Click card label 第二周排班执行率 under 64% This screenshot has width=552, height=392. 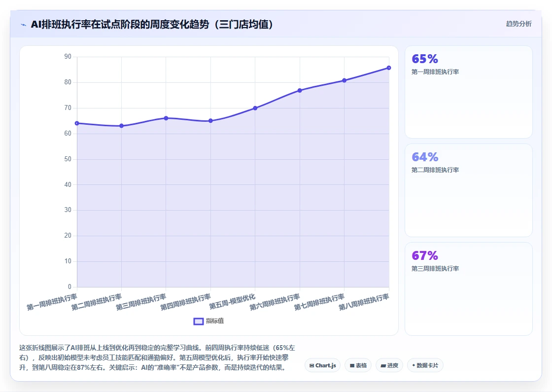click(x=435, y=170)
